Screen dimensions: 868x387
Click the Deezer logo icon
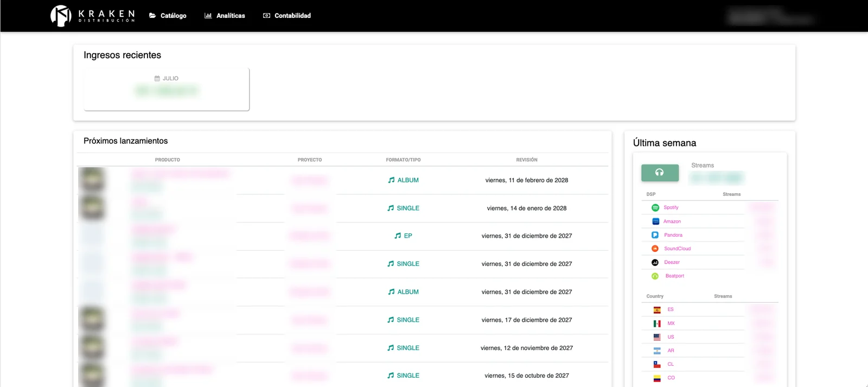tap(655, 262)
